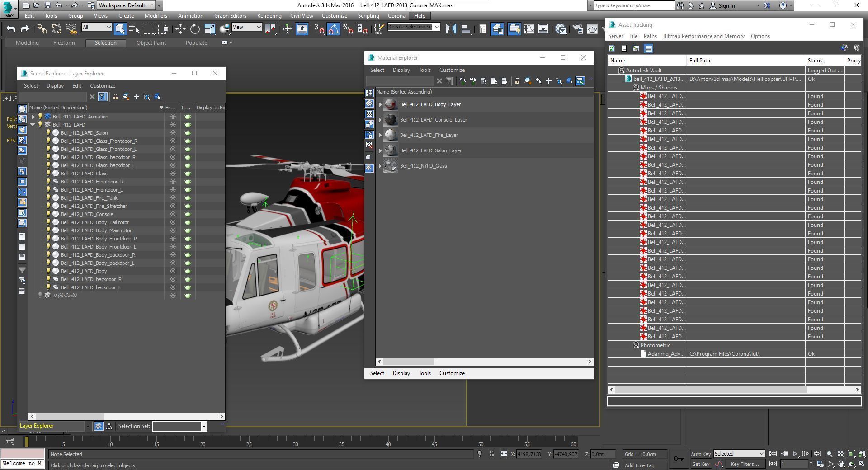
Task: Click the Undo arrow in main toolbar
Action: 11,29
